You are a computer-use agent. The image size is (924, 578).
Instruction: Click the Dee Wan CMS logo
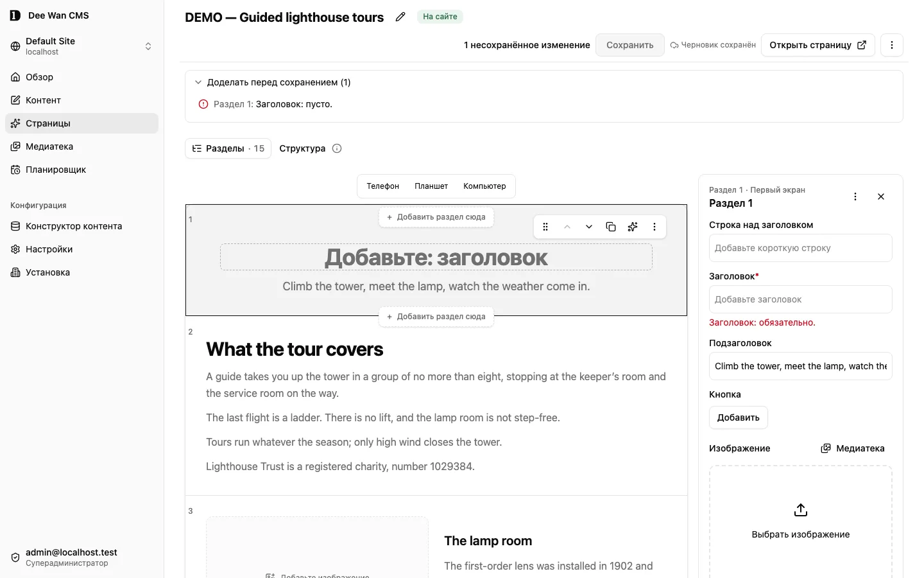pyautogui.click(x=15, y=15)
